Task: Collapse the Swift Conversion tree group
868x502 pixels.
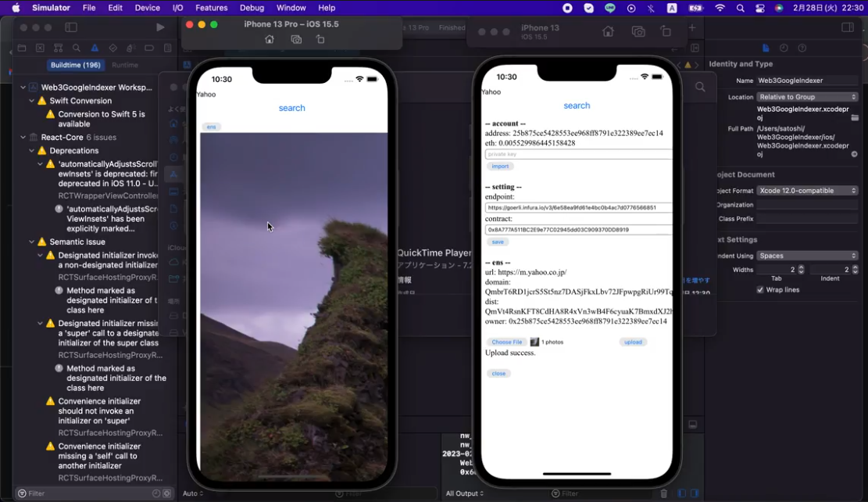Action: pyautogui.click(x=32, y=101)
